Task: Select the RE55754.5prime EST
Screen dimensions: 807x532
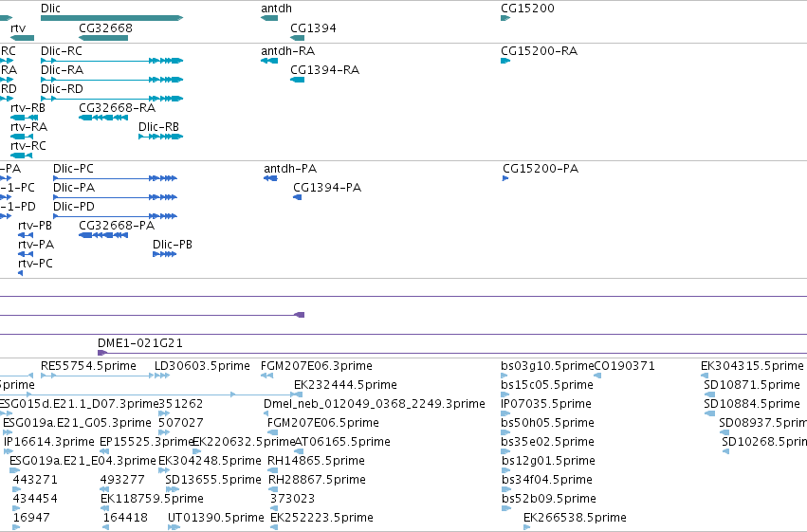Action: tap(98, 376)
